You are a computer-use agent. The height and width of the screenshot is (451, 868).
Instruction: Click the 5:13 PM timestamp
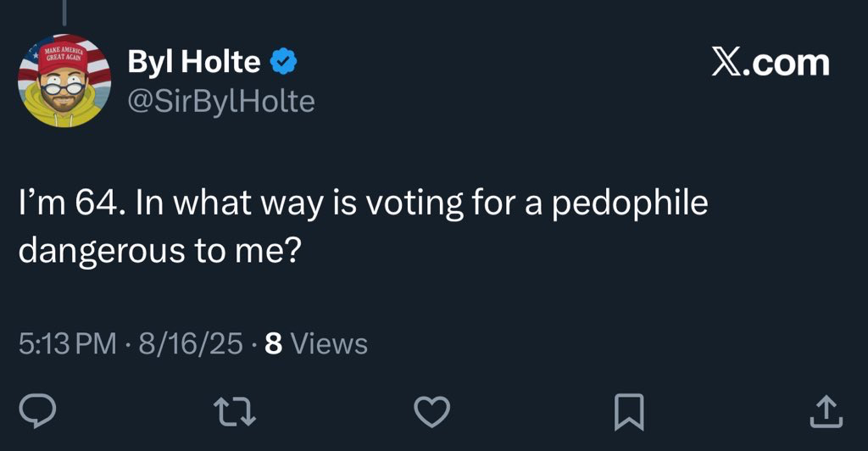(68, 343)
